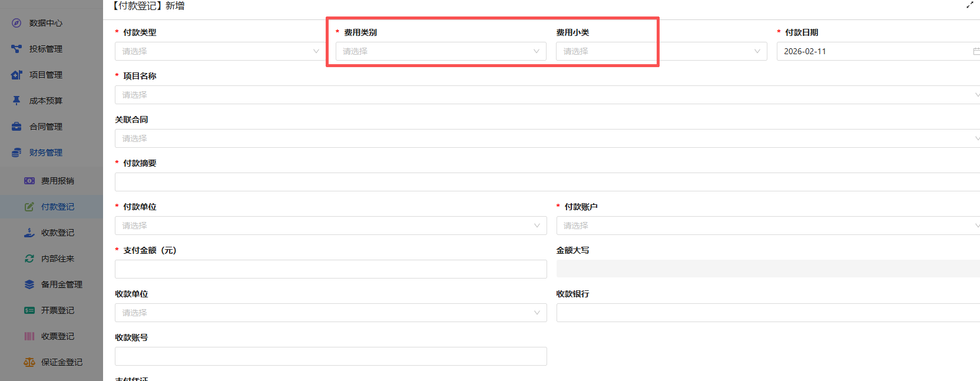
Task: Click the 付款摘要 field label
Action: click(140, 163)
